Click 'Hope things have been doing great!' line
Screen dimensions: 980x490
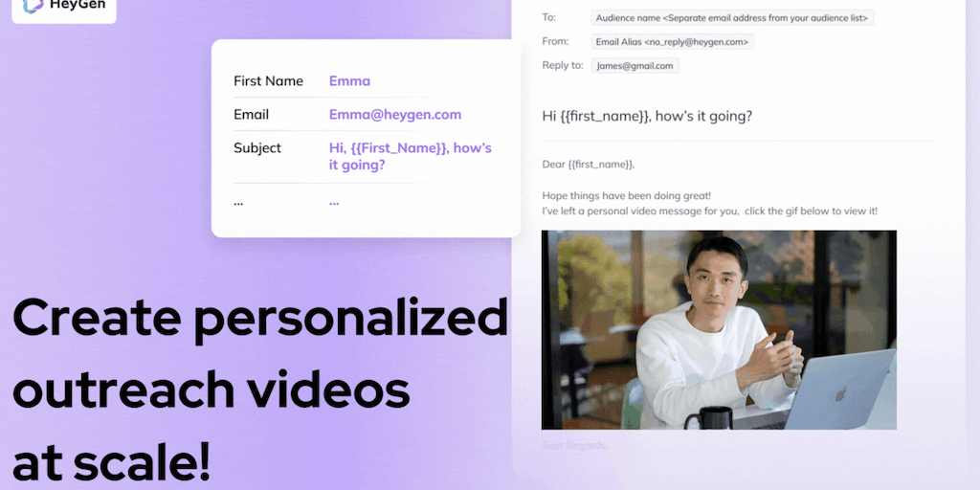tap(626, 195)
